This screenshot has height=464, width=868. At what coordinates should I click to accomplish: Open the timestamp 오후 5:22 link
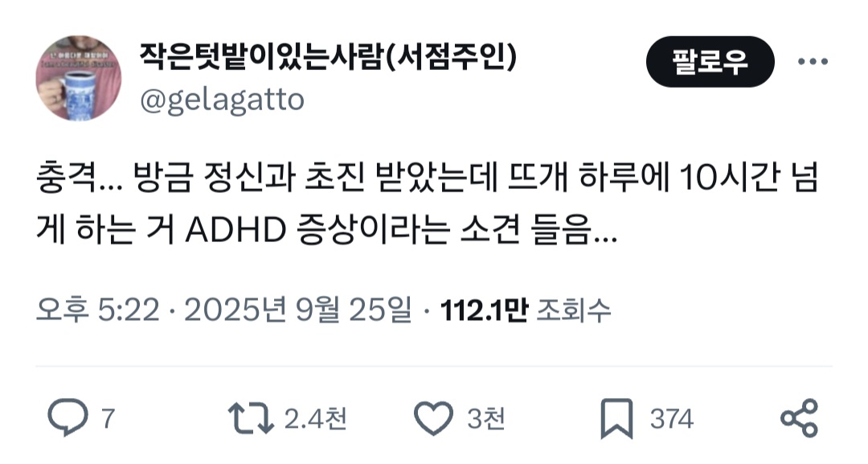tap(98, 310)
